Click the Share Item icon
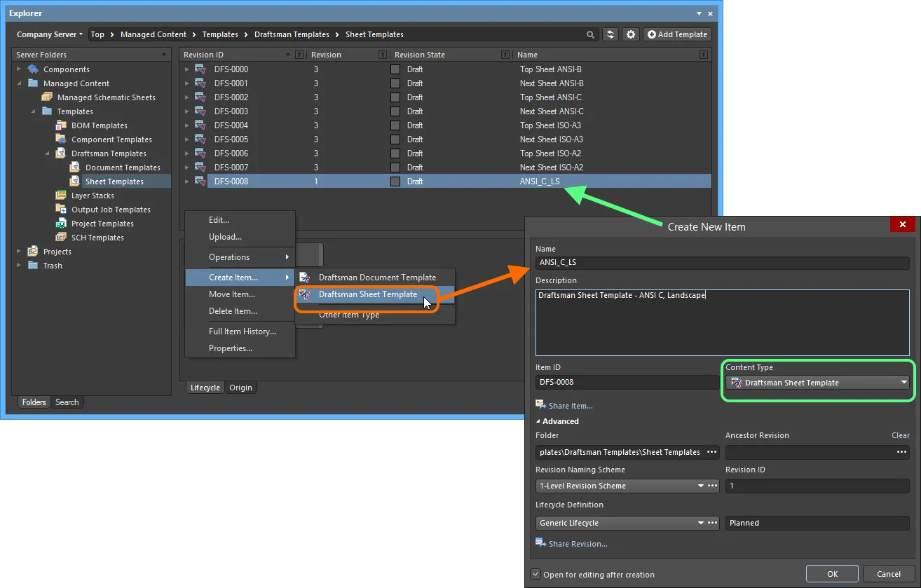Screen dimensions: 921x588 pyautogui.click(x=540, y=405)
